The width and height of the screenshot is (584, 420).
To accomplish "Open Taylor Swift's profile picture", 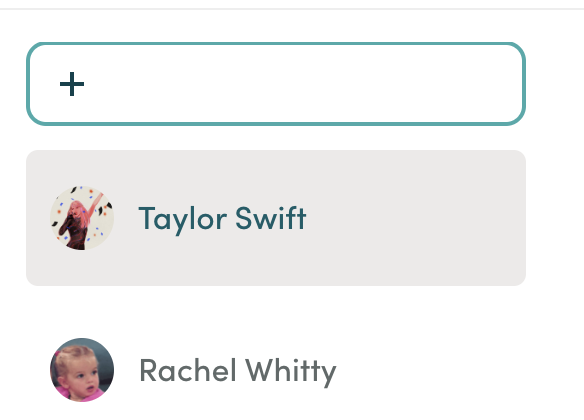I will [x=82, y=218].
